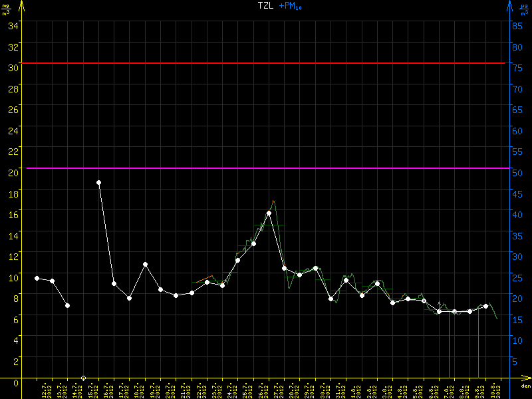The height and width of the screenshot is (399, 532).
Task: Select the last white data point on 10.8.2012
Action: tap(485, 306)
